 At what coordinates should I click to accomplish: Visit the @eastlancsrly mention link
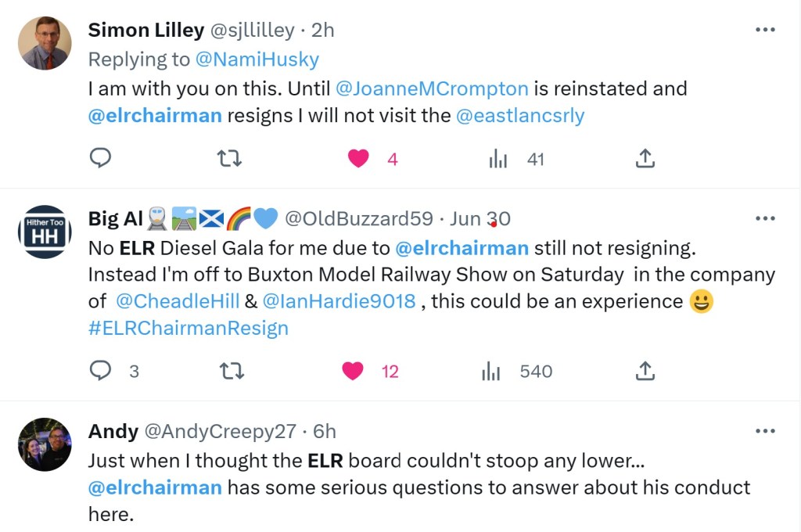pos(520,116)
